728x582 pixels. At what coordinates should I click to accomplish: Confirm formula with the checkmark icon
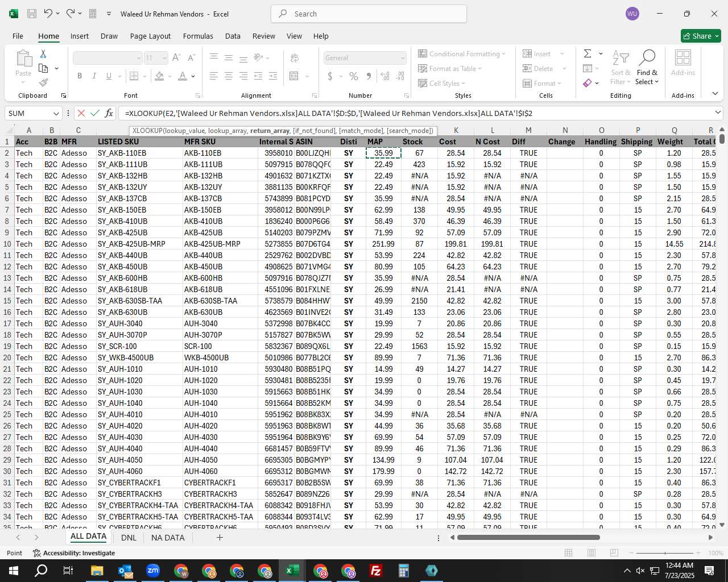[x=95, y=113]
